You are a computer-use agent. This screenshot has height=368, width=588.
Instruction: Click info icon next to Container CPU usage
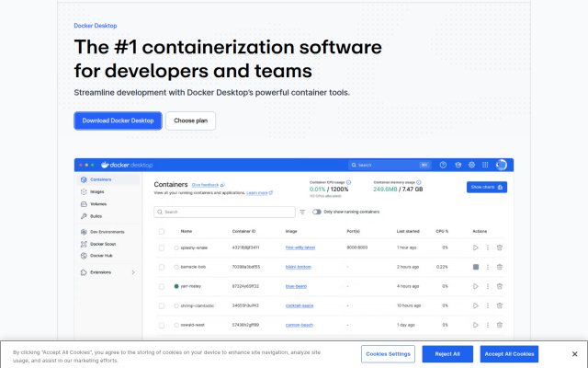[348, 182]
